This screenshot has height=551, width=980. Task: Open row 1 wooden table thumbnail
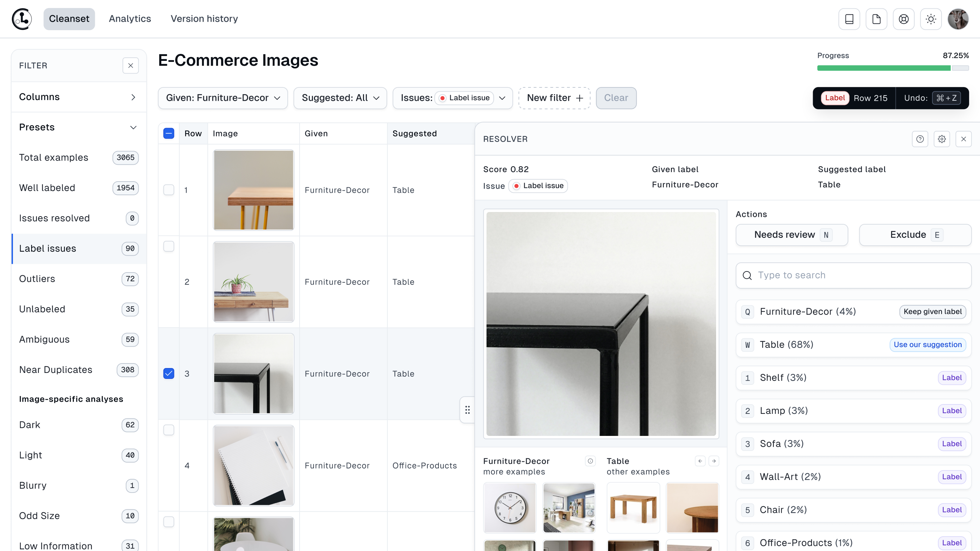point(253,190)
